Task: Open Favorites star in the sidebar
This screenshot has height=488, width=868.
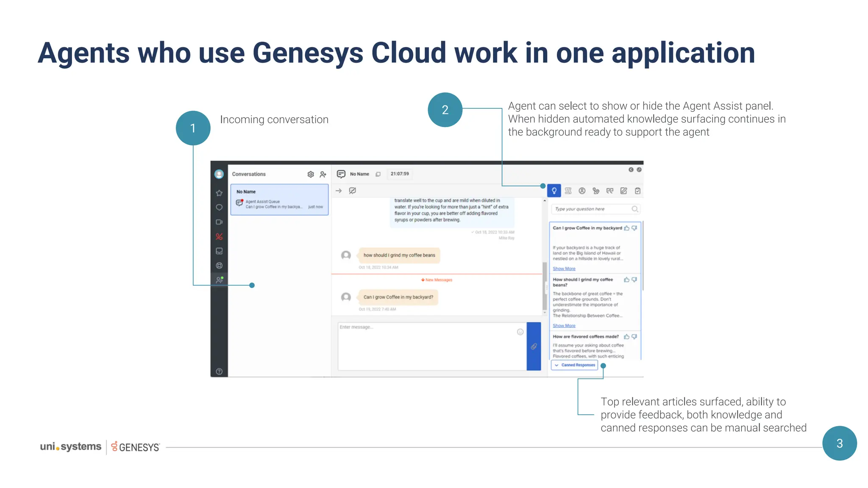Action: [219, 193]
